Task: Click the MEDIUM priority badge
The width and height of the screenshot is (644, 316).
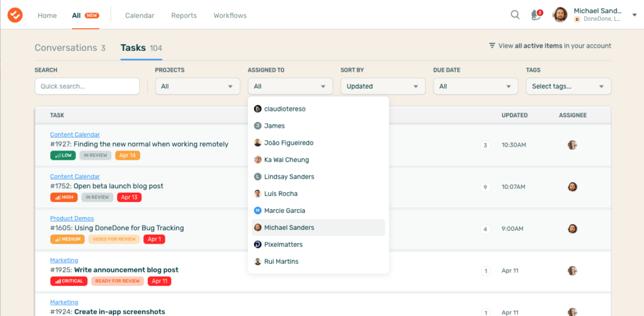Action: (67, 239)
